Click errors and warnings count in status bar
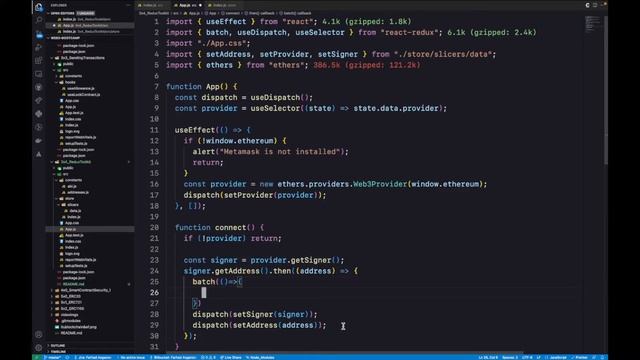 point(208,358)
